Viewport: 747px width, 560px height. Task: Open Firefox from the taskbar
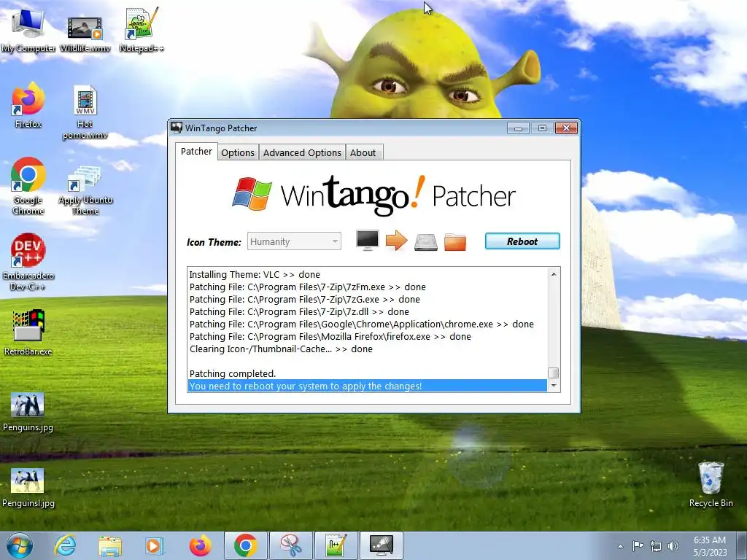(x=200, y=545)
